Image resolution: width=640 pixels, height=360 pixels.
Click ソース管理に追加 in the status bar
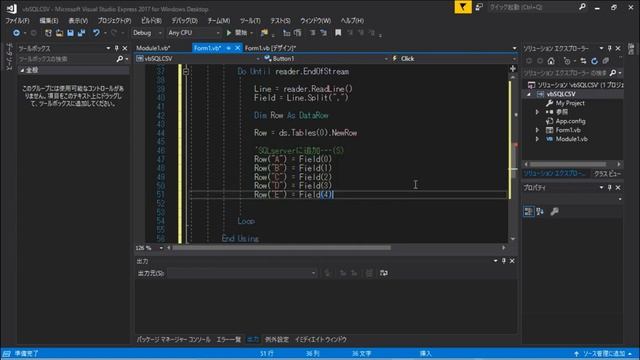603,353
